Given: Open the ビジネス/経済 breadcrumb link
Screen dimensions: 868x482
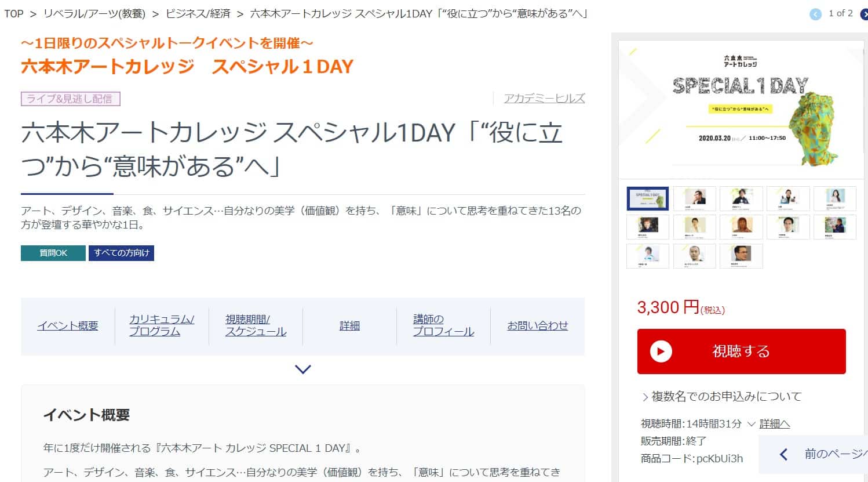Looking at the screenshot, I should [198, 13].
